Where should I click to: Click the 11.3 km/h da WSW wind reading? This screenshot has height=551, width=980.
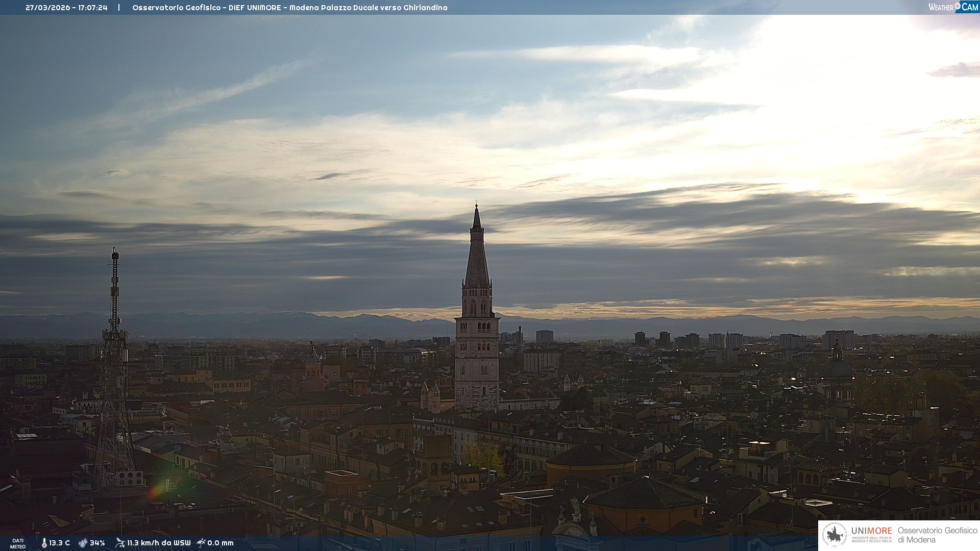[159, 543]
